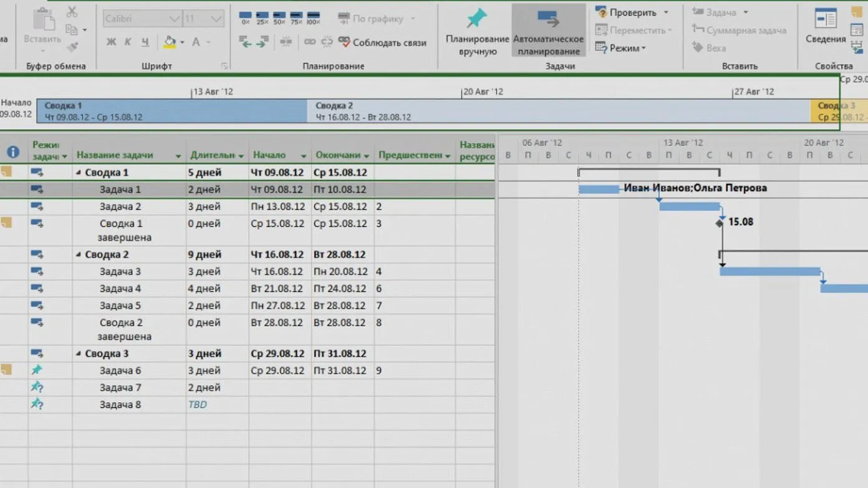
Task: Collapse the Сводка 3 summary group
Action: click(x=79, y=354)
